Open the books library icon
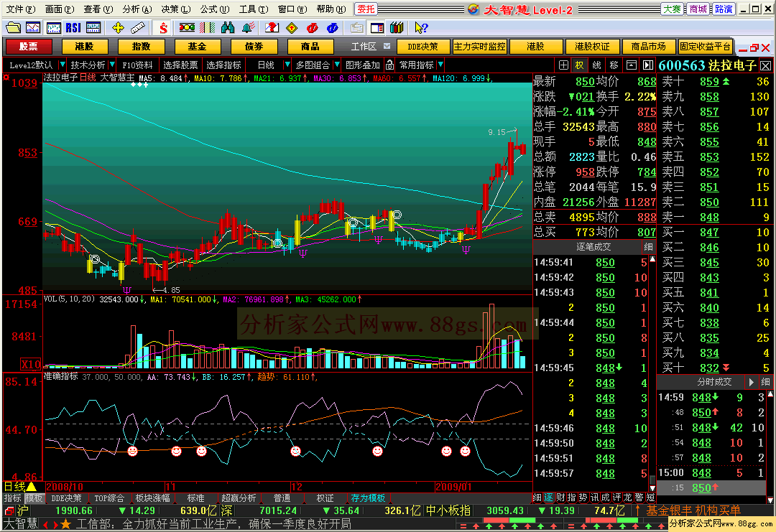Image resolution: width=776 pixels, height=532 pixels. pyautogui.click(x=397, y=28)
